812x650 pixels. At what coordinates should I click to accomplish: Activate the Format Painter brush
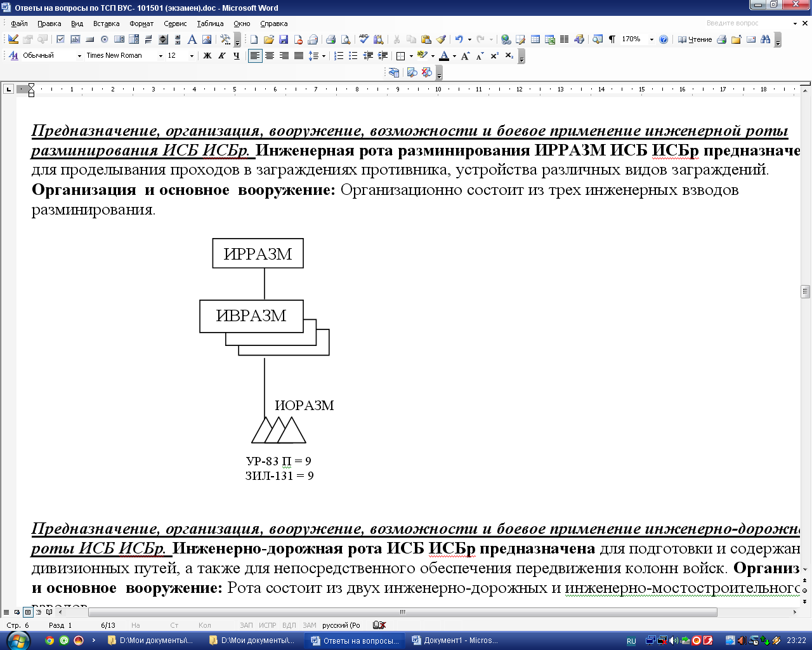[441, 39]
